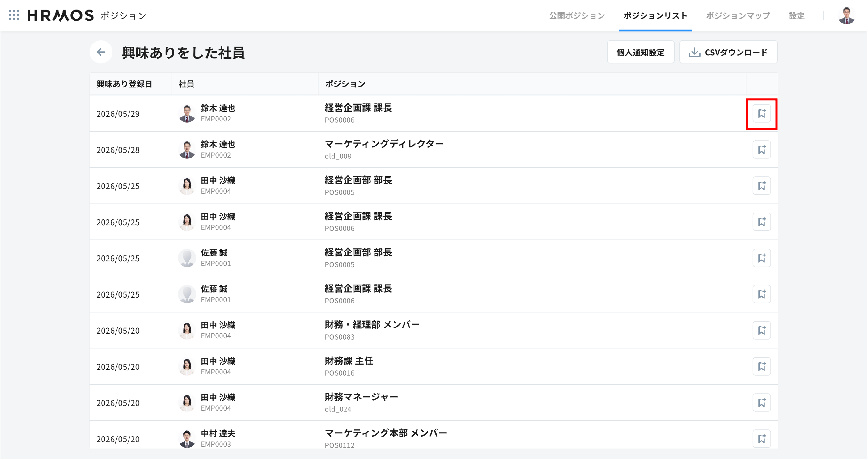Click bookmark icon for 財務課 主任 row
The width and height of the screenshot is (868, 460).
[761, 367]
